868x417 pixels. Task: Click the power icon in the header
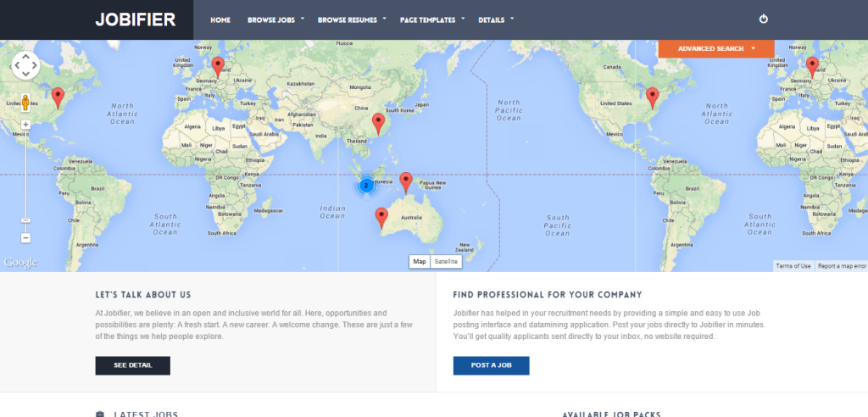tap(764, 19)
